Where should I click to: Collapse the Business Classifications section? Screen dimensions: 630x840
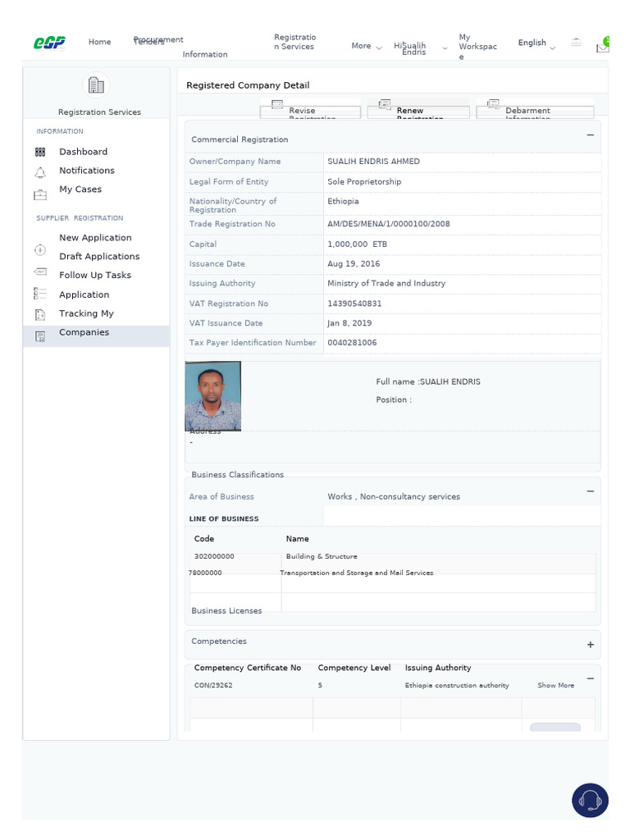(590, 491)
